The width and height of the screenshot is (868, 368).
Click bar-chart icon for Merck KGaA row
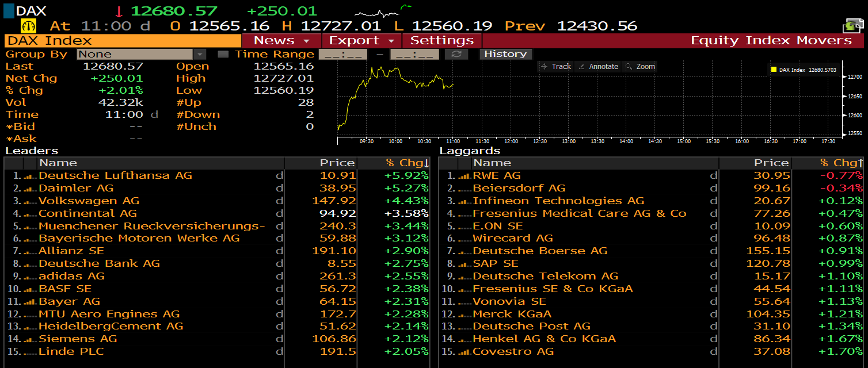coord(464,315)
